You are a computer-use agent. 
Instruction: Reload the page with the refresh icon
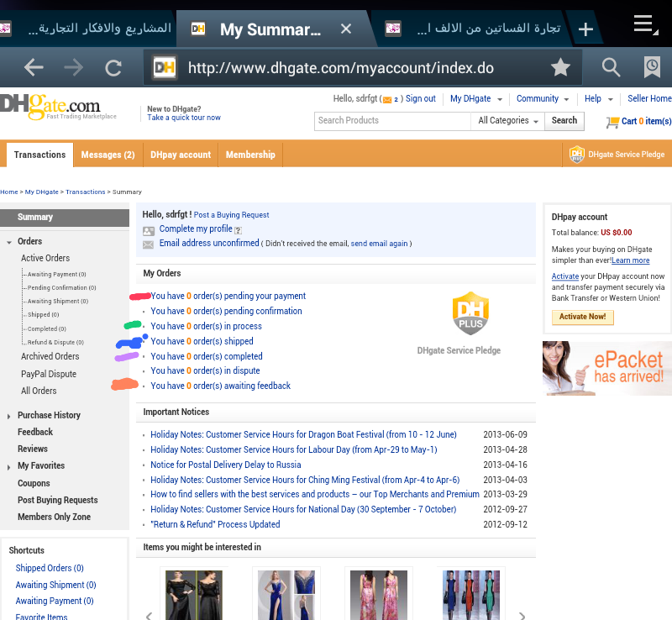click(113, 68)
